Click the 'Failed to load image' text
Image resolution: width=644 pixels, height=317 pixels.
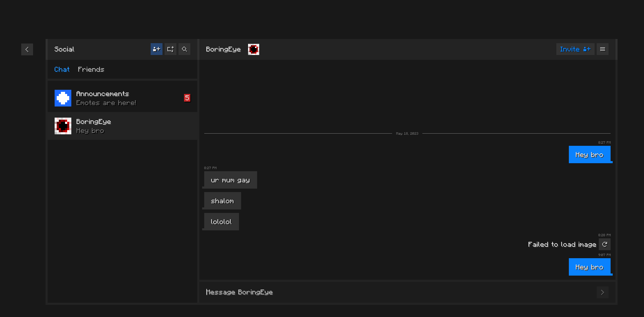562,244
